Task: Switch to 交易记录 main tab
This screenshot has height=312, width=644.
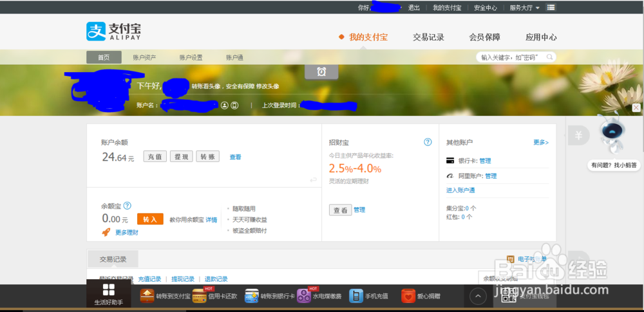Action: [428, 37]
